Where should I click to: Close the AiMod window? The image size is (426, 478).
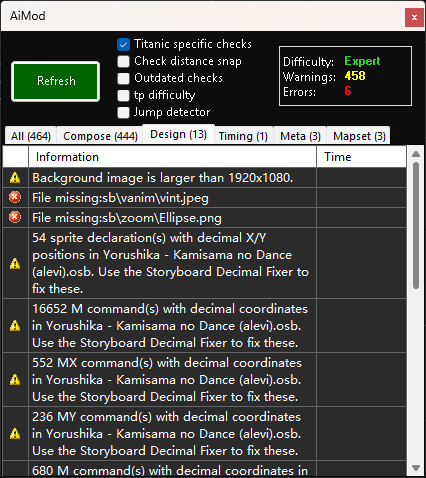coord(414,17)
